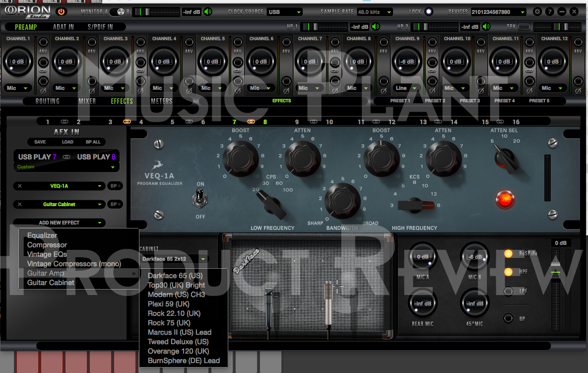588x373 pixels.
Task: Mute the HP 2 speaker icon
Action: 486,27
